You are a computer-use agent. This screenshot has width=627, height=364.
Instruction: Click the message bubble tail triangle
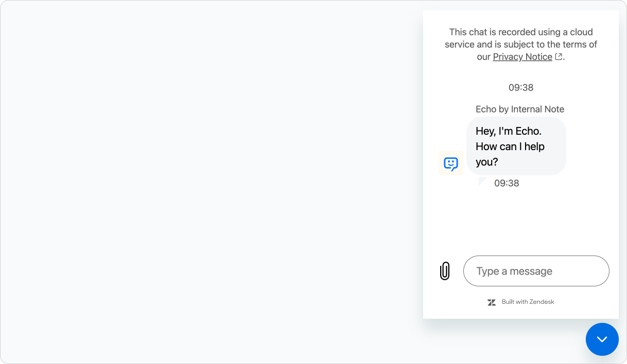pyautogui.click(x=482, y=180)
